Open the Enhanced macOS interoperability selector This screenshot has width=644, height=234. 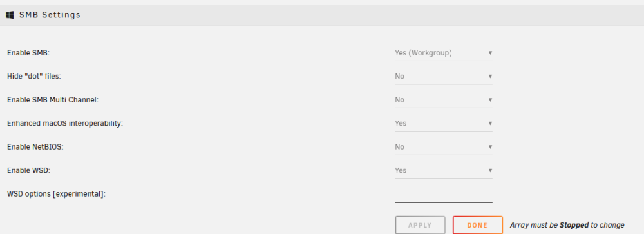[x=444, y=123]
